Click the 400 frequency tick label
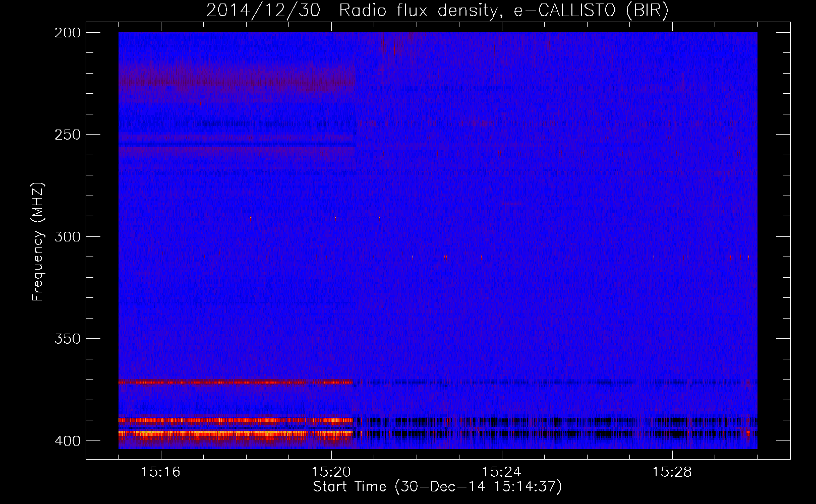The image size is (816, 504). 68,440
